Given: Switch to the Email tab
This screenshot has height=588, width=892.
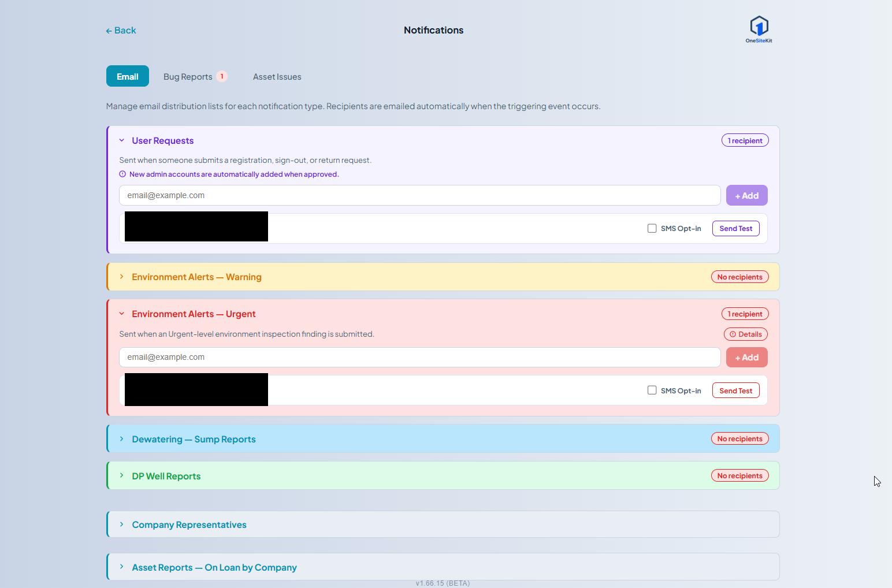Looking at the screenshot, I should 128,76.
